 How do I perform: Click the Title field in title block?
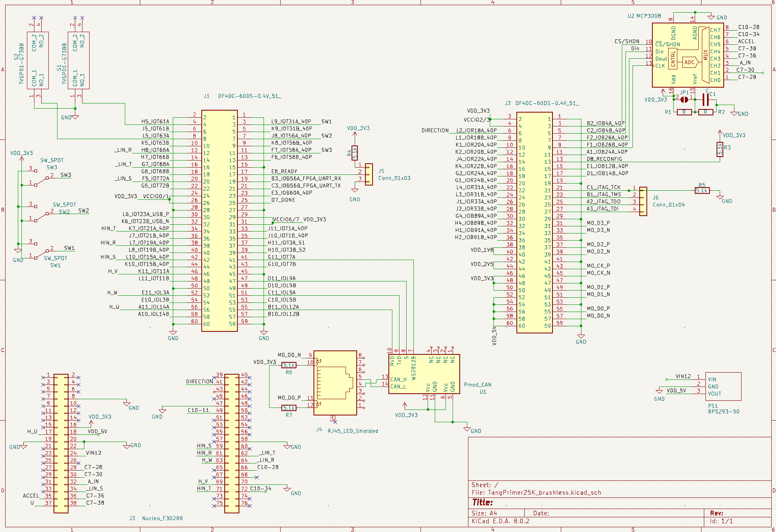pyautogui.click(x=482, y=502)
